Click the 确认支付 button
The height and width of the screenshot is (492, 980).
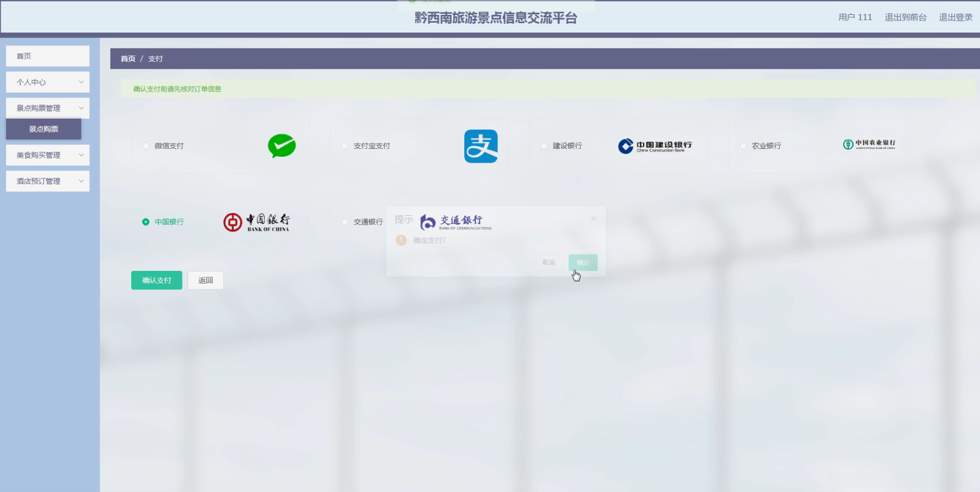coord(157,280)
